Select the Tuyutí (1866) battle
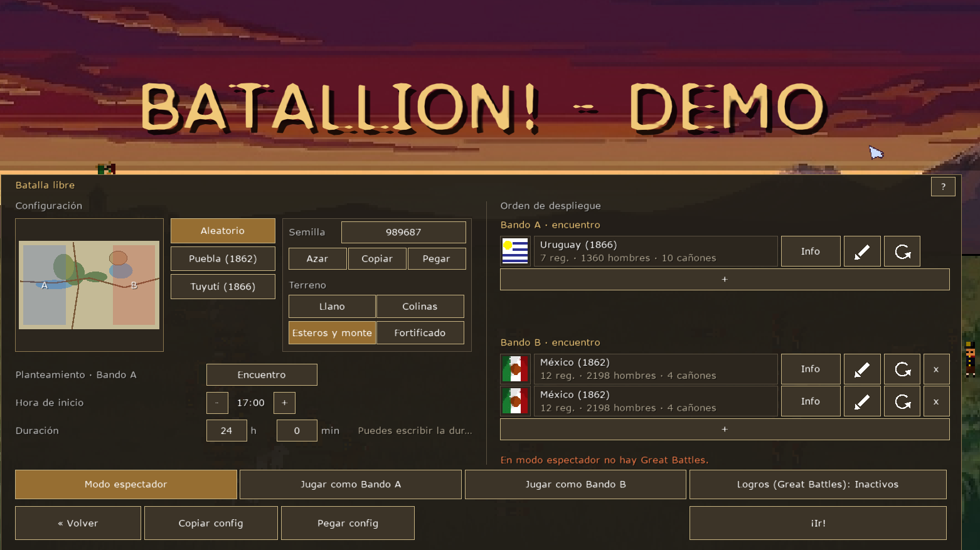 (x=223, y=287)
